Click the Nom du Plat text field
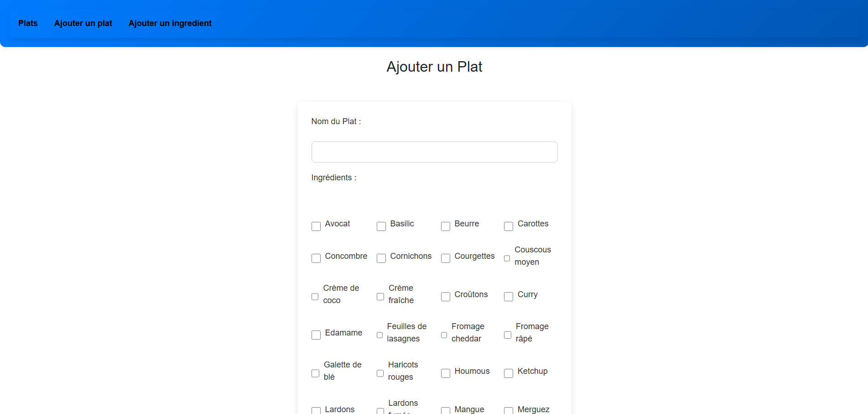Viewport: 868px width, 414px height. pyautogui.click(x=434, y=152)
